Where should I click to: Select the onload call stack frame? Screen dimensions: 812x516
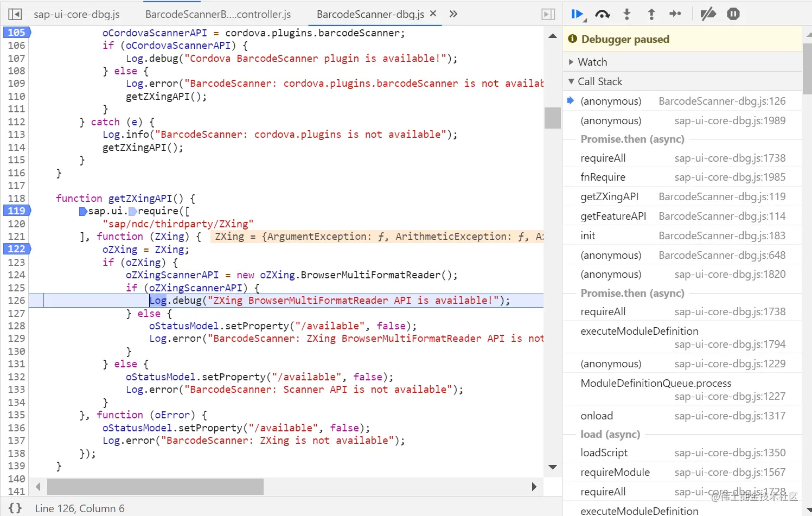[682, 416]
